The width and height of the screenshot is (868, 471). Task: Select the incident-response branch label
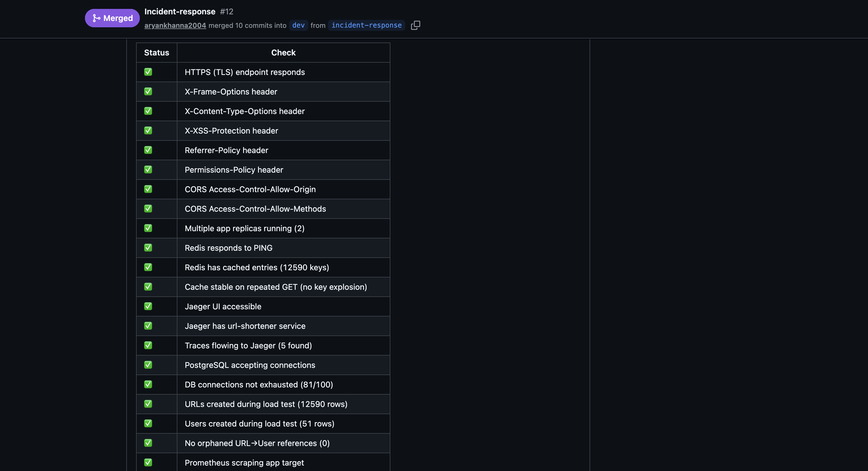point(366,25)
